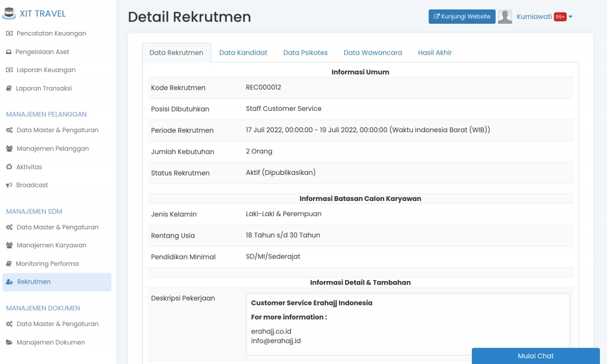Click the Laporan Transaksi book icon
Viewport: 607px width, 364px height.
coord(8,88)
